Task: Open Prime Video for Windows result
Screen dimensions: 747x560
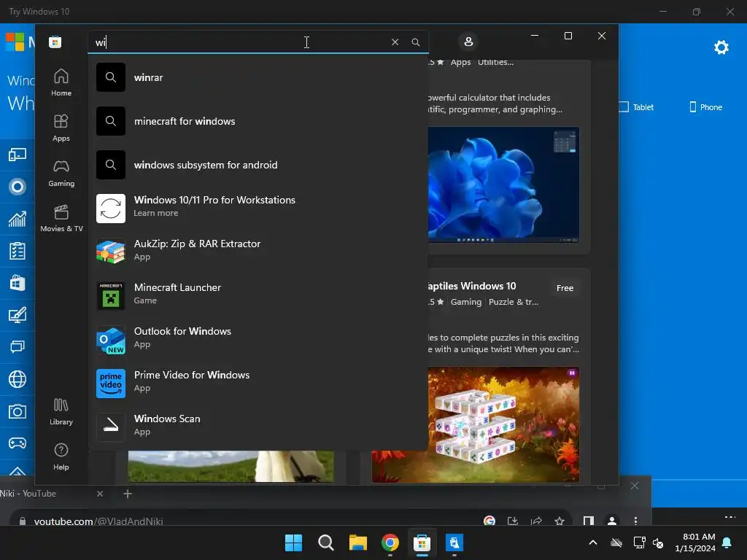Action: click(x=258, y=382)
